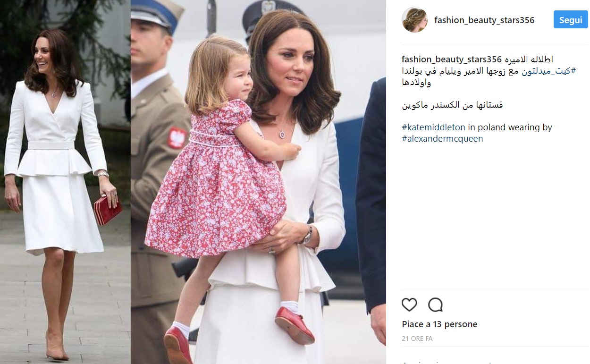This screenshot has height=364, width=590.
Task: View who liked via Piace a 13 persone
Action: pyautogui.click(x=439, y=324)
